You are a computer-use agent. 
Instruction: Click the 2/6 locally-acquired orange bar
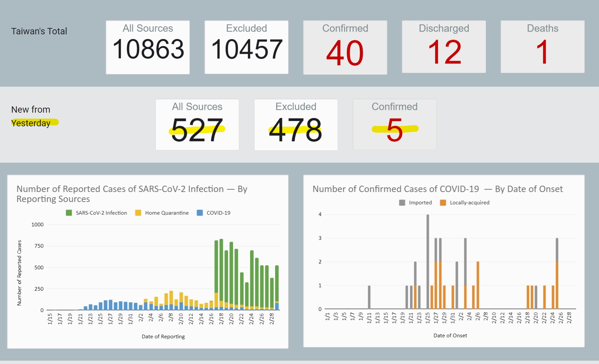[478, 285]
